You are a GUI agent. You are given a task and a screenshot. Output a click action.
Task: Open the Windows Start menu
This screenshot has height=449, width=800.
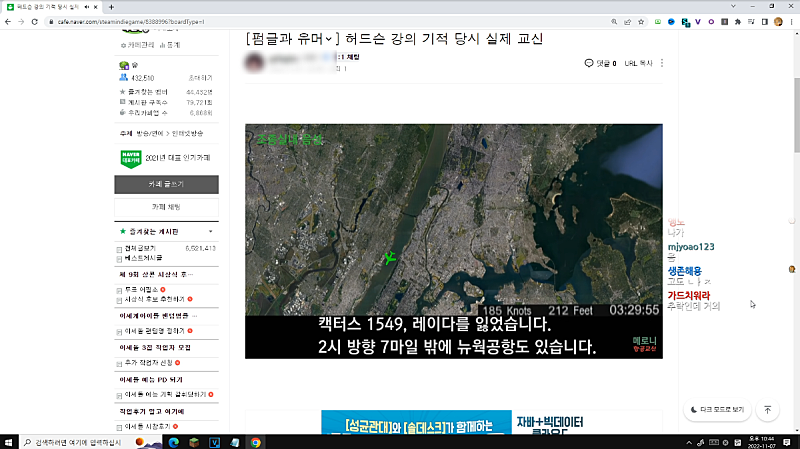[x=10, y=441]
